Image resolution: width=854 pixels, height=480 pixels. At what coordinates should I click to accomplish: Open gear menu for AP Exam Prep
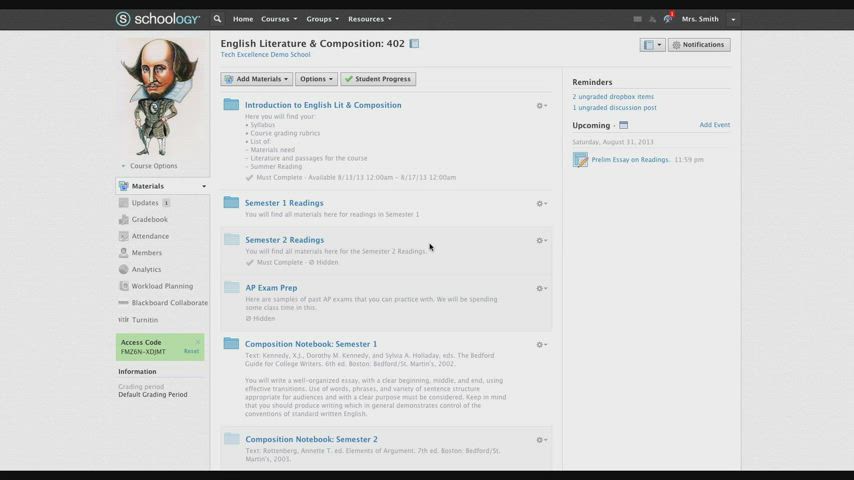[x=541, y=289]
